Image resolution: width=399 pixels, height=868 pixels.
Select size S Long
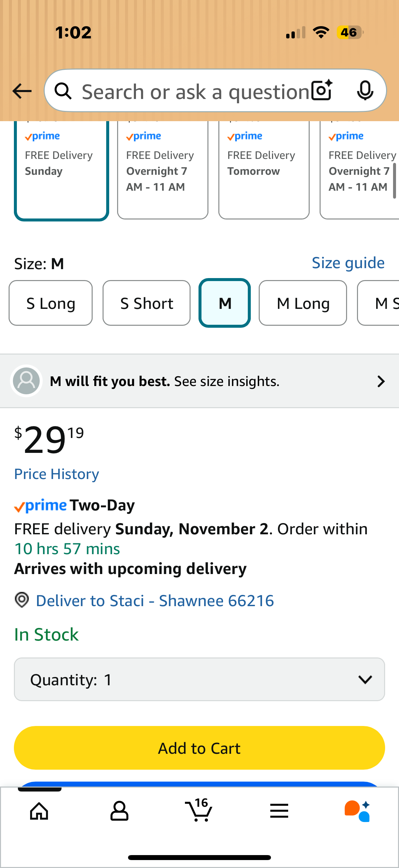[x=51, y=303]
